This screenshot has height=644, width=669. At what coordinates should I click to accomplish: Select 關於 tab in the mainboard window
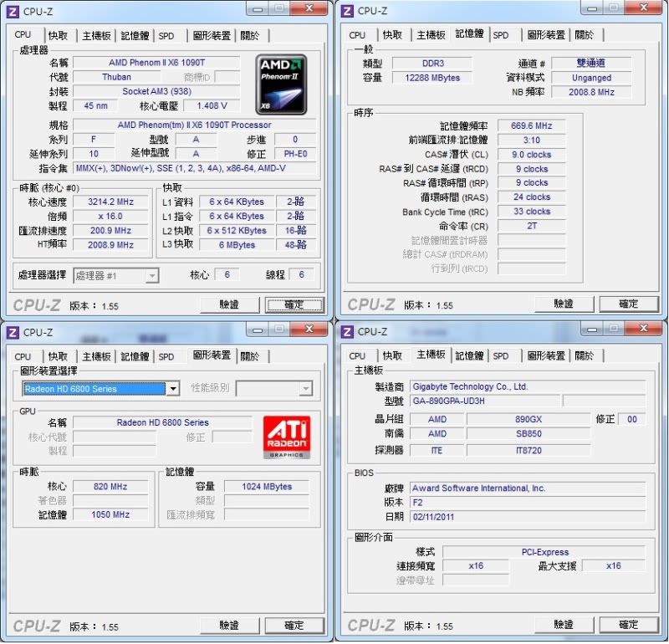tap(585, 356)
